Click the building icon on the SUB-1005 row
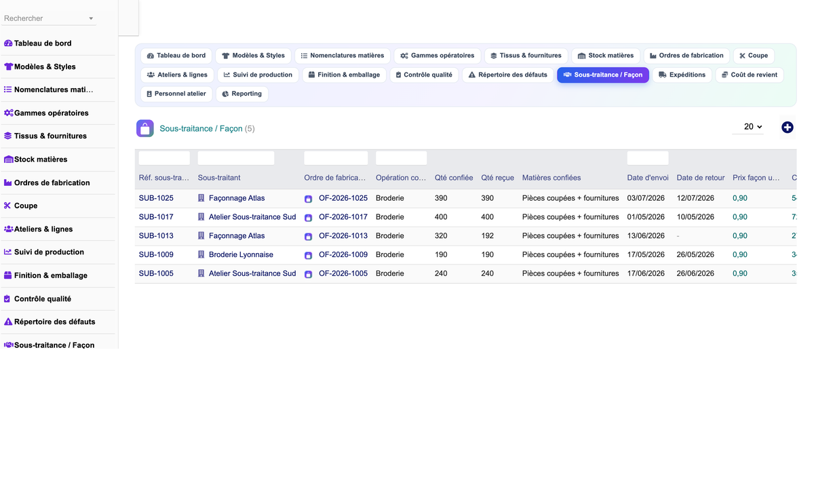Viewport: 814px width, 504px height. [x=201, y=273]
